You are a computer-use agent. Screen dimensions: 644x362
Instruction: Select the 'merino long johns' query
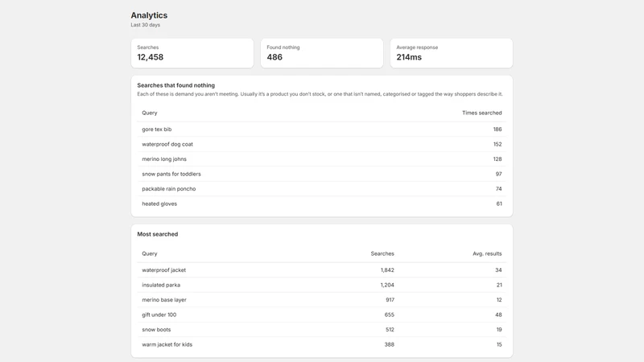[164, 158]
